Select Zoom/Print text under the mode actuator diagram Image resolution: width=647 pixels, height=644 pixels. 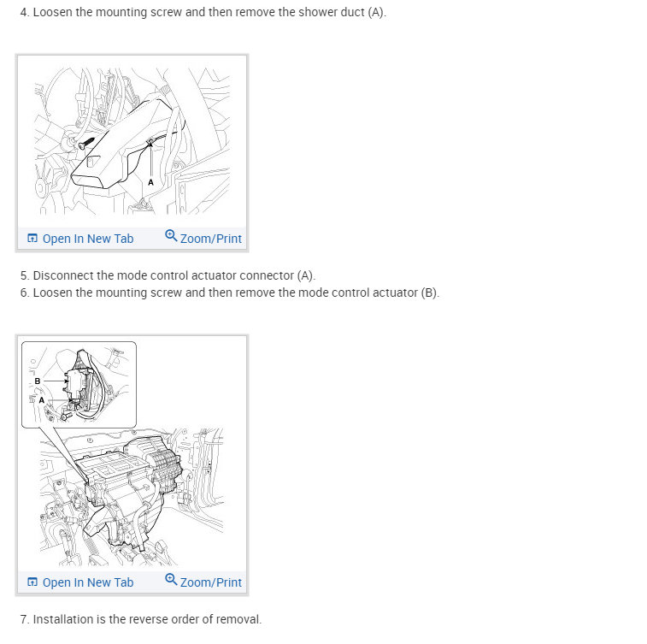click(211, 582)
